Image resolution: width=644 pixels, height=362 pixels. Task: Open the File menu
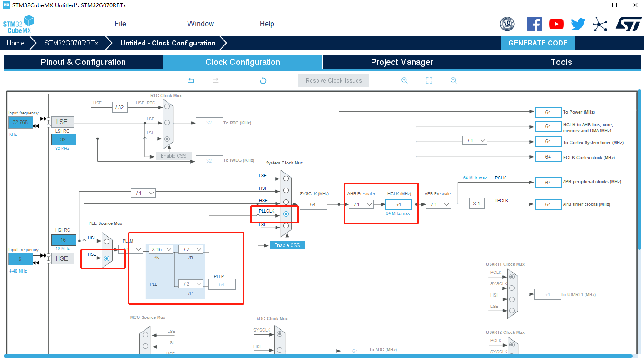120,24
